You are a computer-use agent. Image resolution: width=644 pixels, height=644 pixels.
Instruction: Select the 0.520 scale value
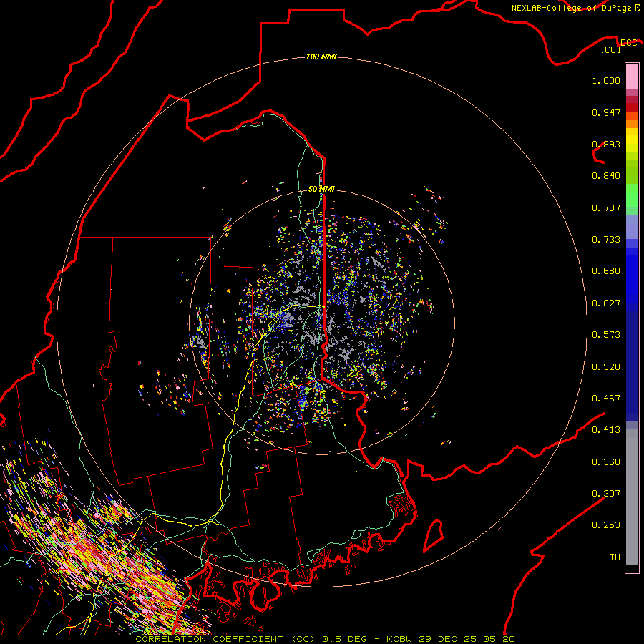click(606, 367)
